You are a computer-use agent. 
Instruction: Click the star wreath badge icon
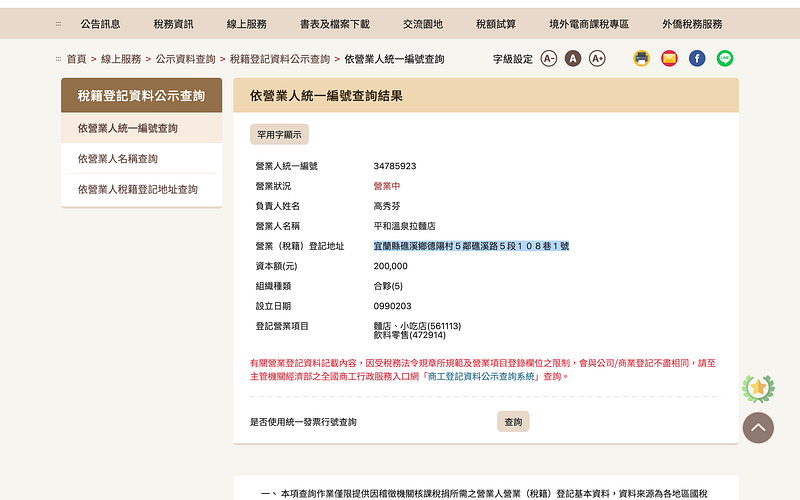point(758,388)
